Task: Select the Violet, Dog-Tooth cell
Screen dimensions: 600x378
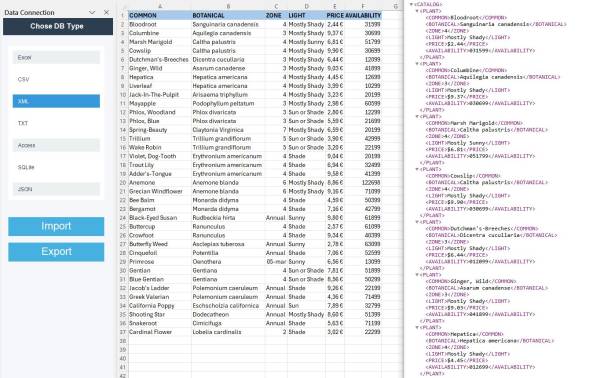Action: pyautogui.click(x=160, y=156)
